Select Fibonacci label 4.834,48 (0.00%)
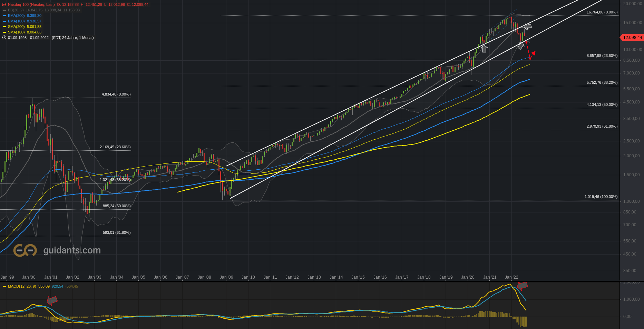 116,94
